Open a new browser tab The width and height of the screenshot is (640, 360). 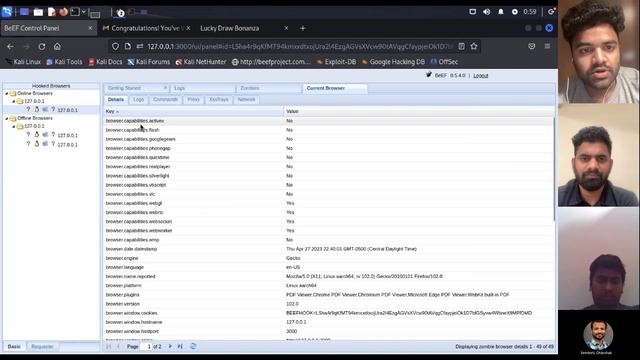[302, 28]
